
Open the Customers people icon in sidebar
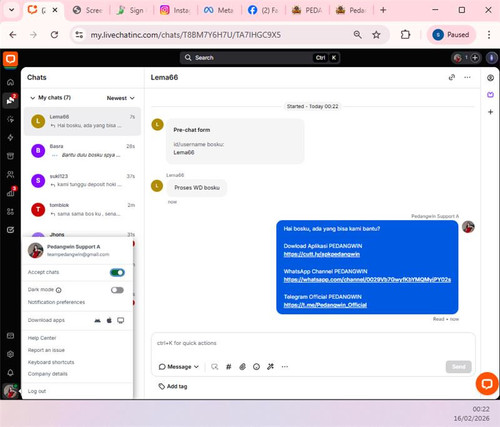(x=10, y=174)
